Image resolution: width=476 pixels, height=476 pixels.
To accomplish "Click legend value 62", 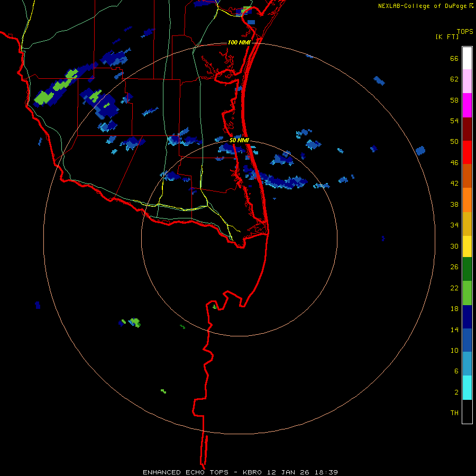I will (x=454, y=79).
